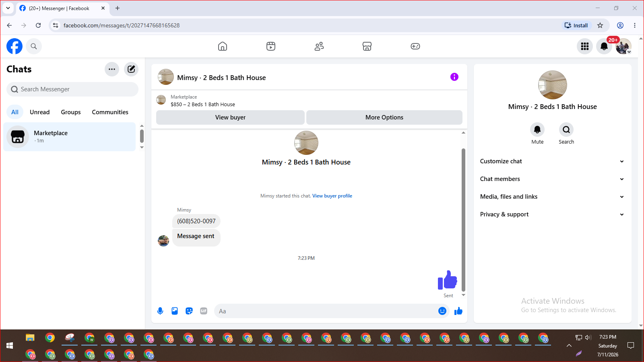Open the Marketplace chat in the list
The image size is (644, 362).
[x=70, y=137]
